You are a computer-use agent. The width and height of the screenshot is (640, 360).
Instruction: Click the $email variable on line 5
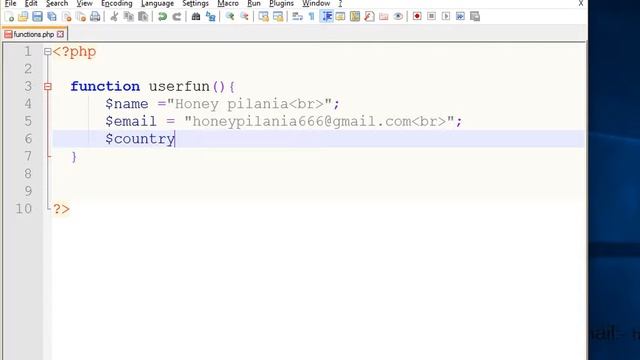click(131, 122)
